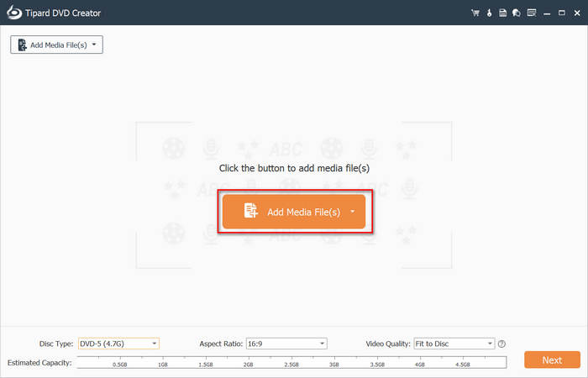Click the text 'Click the button to add media file(s)'
Image resolution: width=588 pixels, height=378 pixels.
pos(294,168)
